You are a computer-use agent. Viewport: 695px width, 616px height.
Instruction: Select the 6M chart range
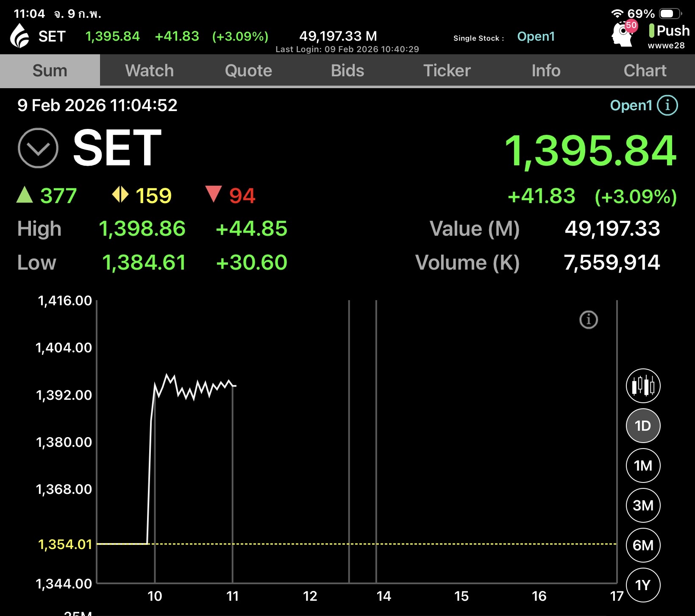643,545
